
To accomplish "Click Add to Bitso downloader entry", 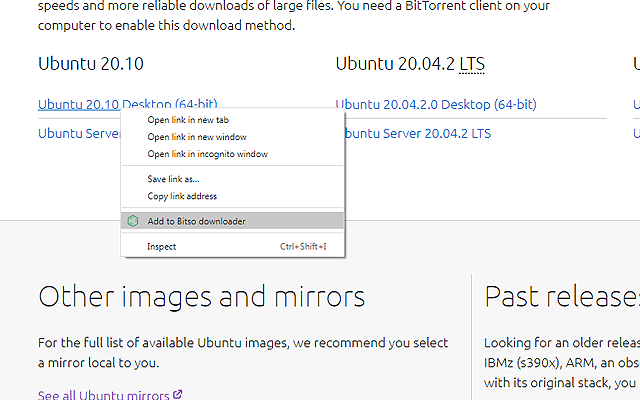I will point(196,221).
